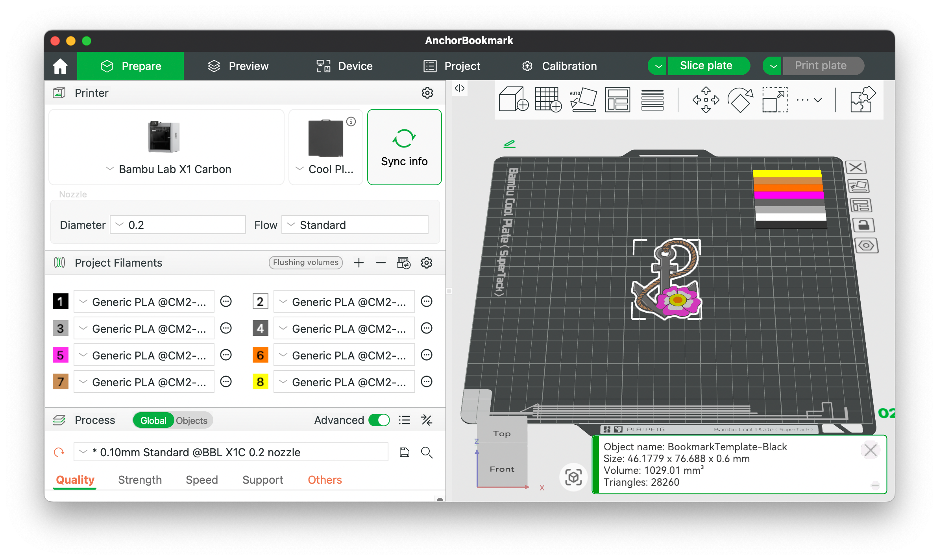Select the Scale tool in toolbar
Screen dimensions: 939x560
[x=774, y=99]
